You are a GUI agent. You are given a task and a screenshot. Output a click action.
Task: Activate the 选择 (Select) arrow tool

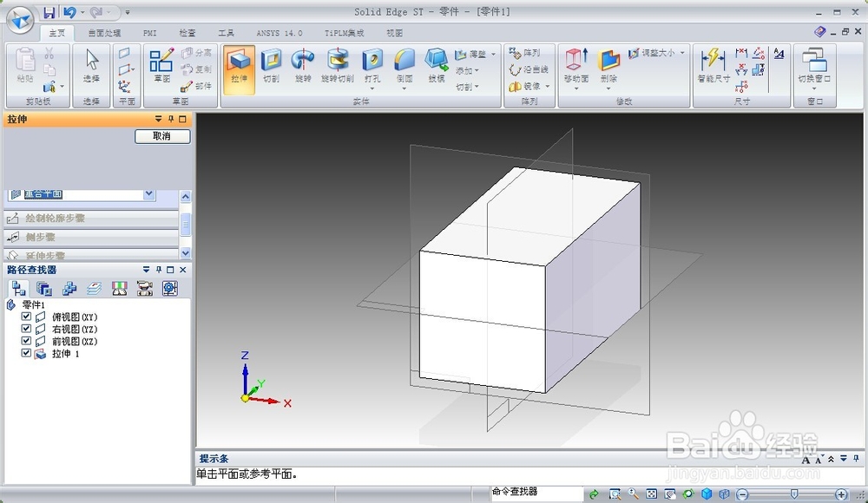(92, 66)
